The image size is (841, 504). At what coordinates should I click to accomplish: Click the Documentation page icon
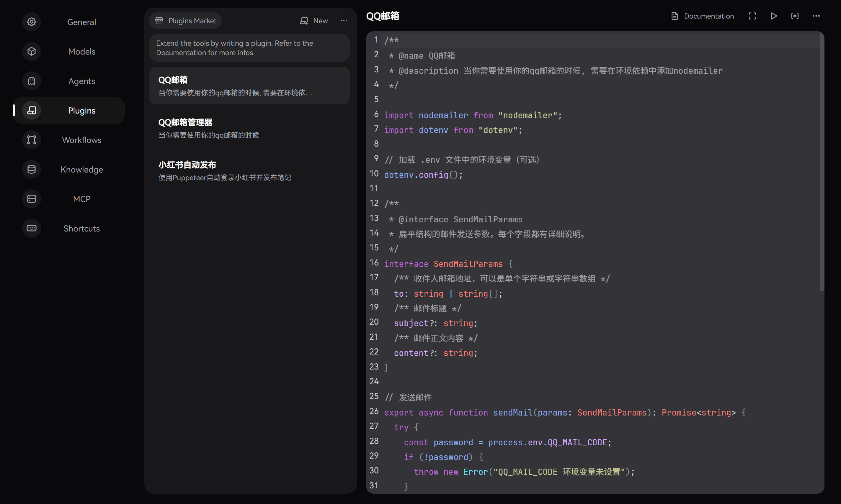pos(675,16)
